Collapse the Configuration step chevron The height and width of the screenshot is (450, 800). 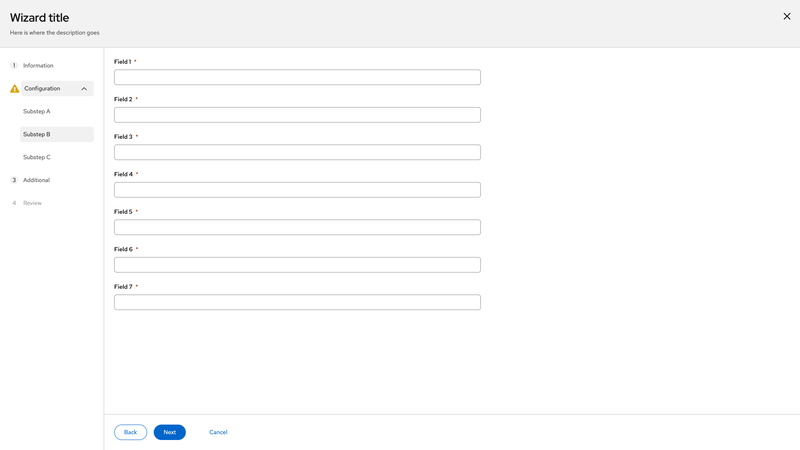(84, 89)
